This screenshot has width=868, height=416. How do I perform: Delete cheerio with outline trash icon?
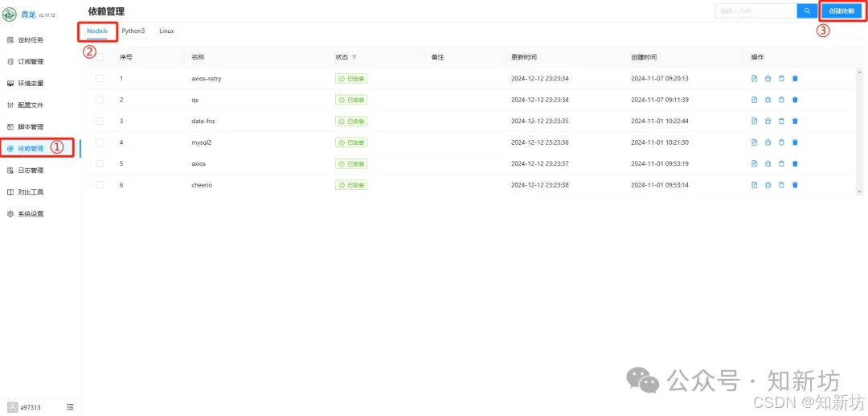(782, 185)
